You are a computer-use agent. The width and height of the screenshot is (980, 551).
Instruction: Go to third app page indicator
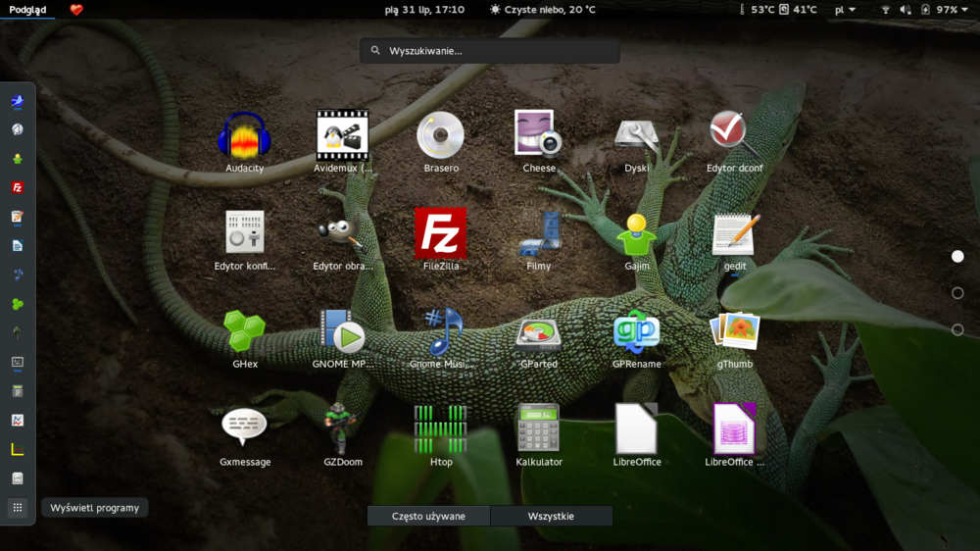click(x=957, y=330)
